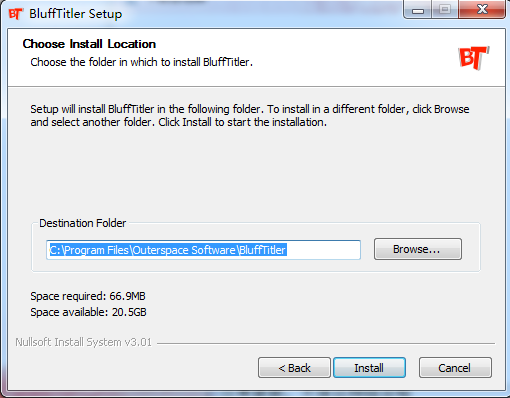Click the Space required 66.9MB text
Viewport: 510px width, 398px height.
(x=88, y=296)
